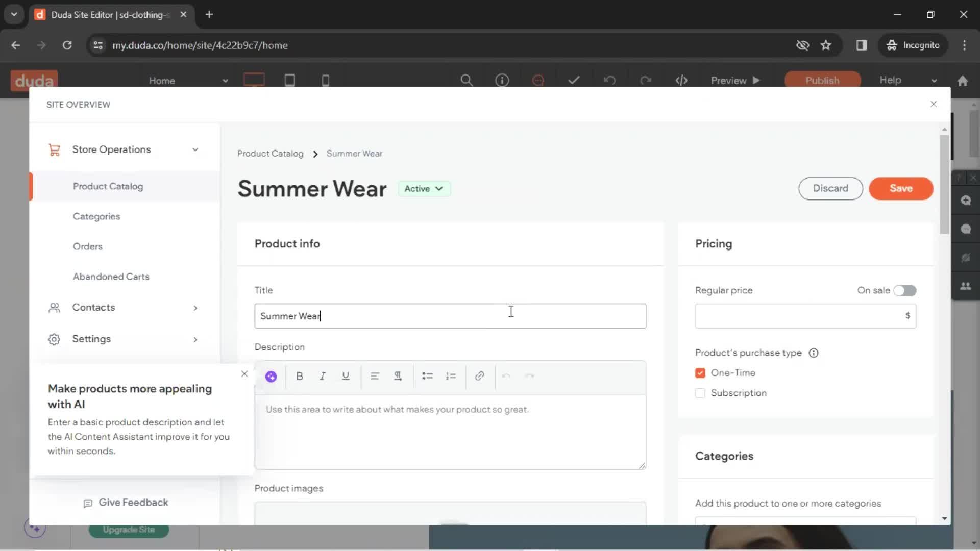980x551 pixels.
Task: Open Orders in the sidebar
Action: [88, 246]
